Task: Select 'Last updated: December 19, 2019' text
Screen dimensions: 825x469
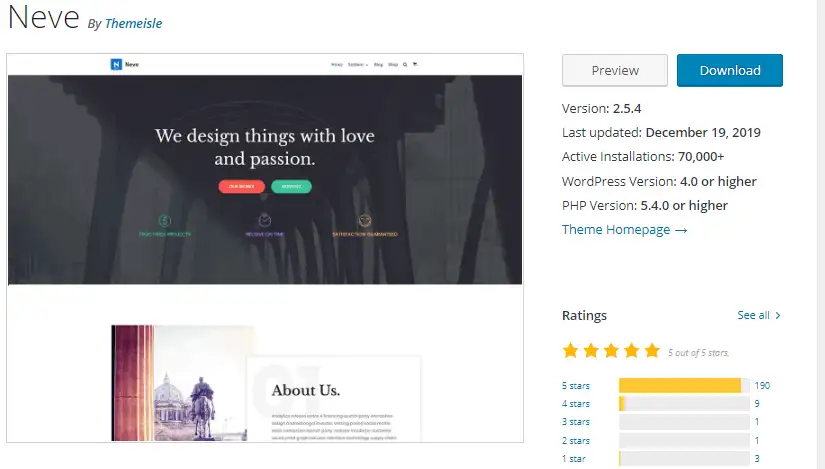Action: tap(661, 133)
